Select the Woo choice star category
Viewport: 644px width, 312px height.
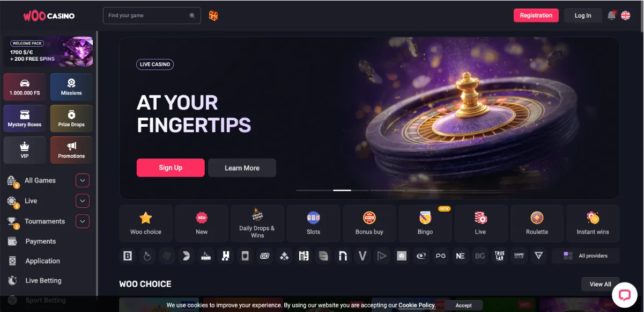pos(146,223)
